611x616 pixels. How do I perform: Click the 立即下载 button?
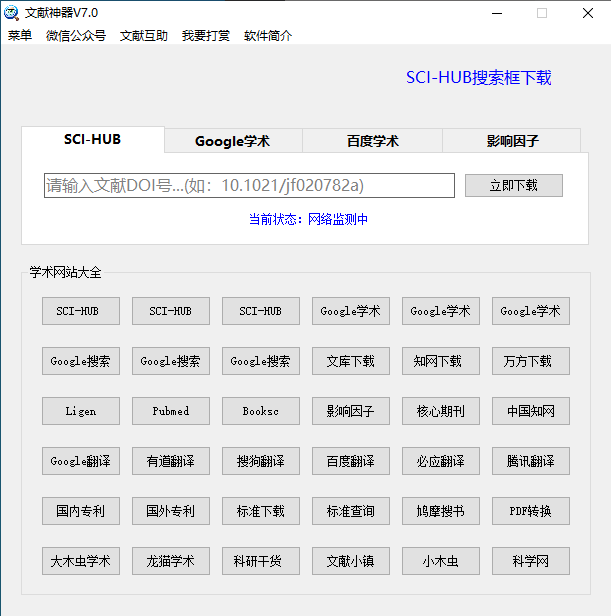click(514, 185)
